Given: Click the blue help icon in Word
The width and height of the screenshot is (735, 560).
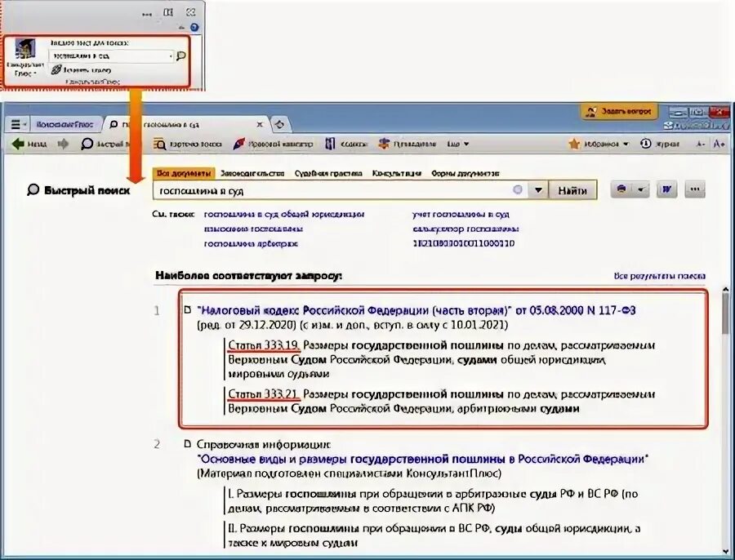Looking at the screenshot, I should tap(194, 27).
